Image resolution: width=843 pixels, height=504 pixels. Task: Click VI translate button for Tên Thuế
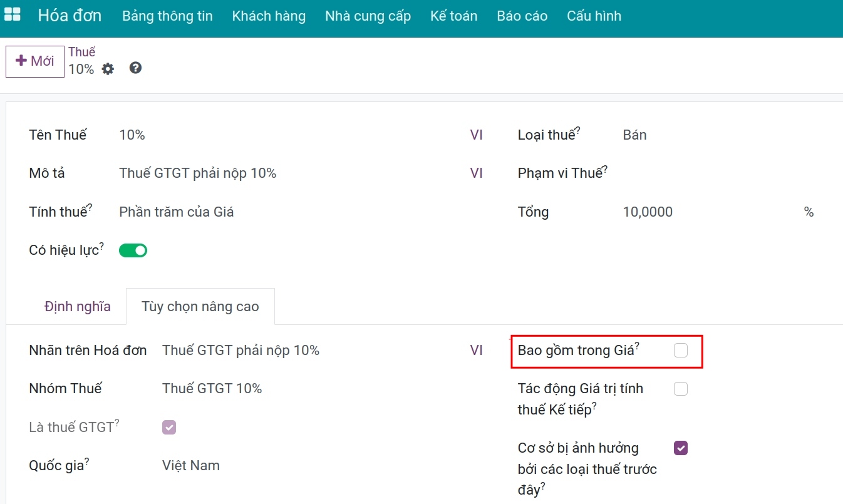pos(477,135)
